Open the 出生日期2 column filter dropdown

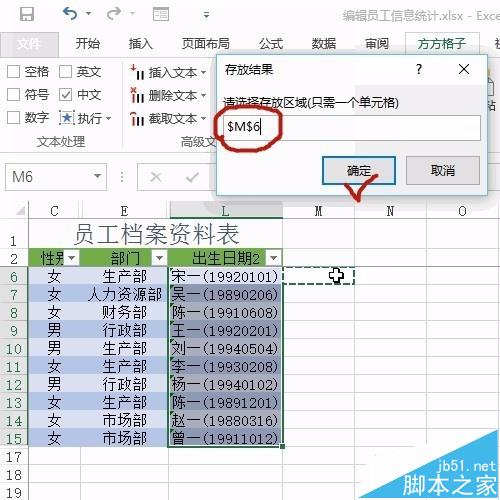pyautogui.click(x=273, y=258)
